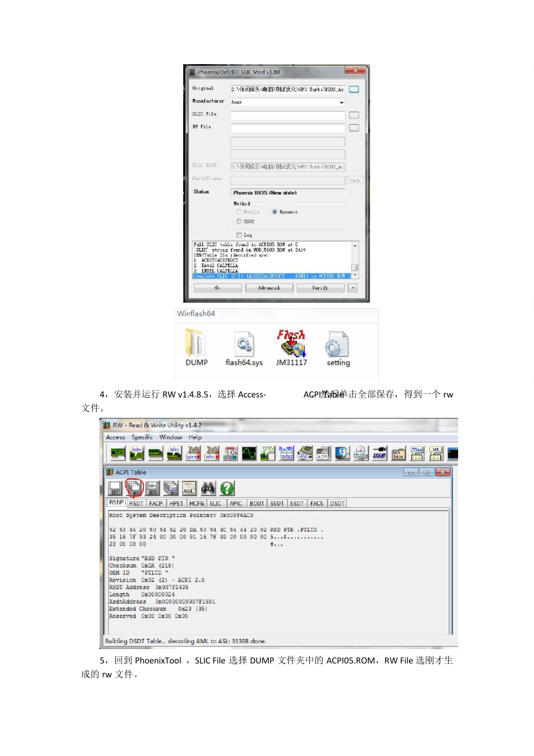
Task: Click the Save All icon in ACPI Table
Action: (x=134, y=488)
